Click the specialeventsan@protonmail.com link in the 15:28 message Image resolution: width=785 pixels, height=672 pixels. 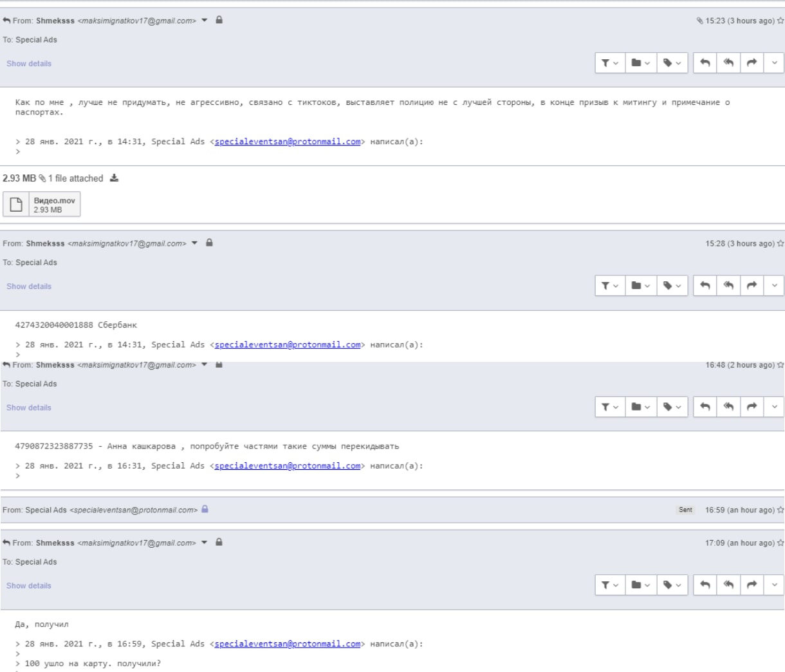(288, 344)
